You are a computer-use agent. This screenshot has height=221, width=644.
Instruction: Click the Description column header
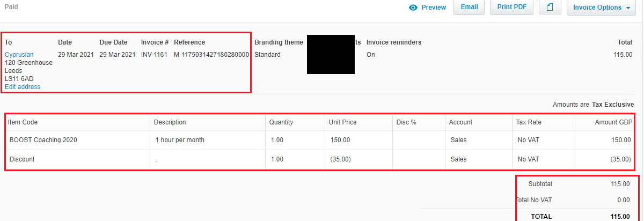coord(170,122)
